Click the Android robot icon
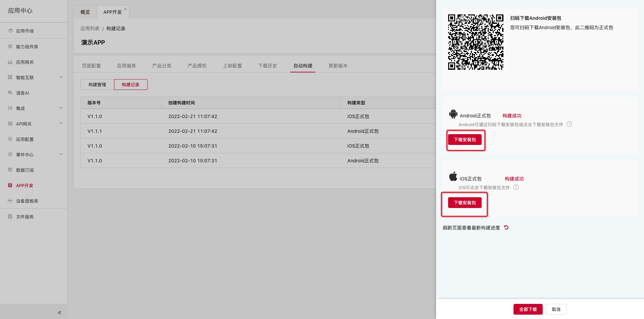This screenshot has width=644, height=319. click(x=453, y=114)
